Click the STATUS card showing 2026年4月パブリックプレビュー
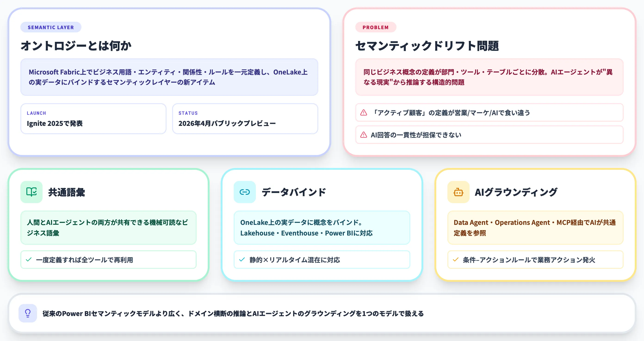Screen dimensions: 644x341 click(245, 119)
